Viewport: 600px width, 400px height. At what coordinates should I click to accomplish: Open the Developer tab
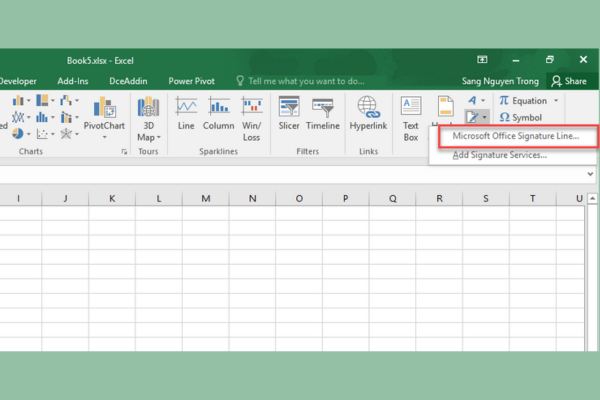tap(18, 81)
